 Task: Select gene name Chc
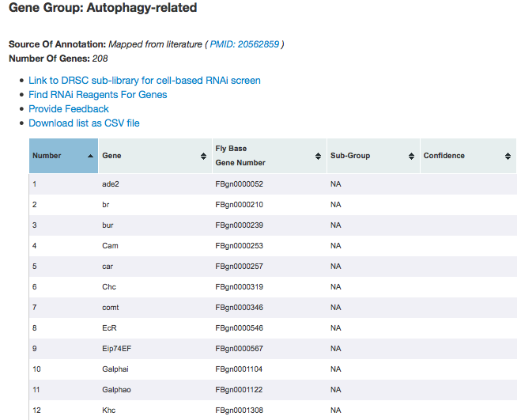[x=109, y=287]
